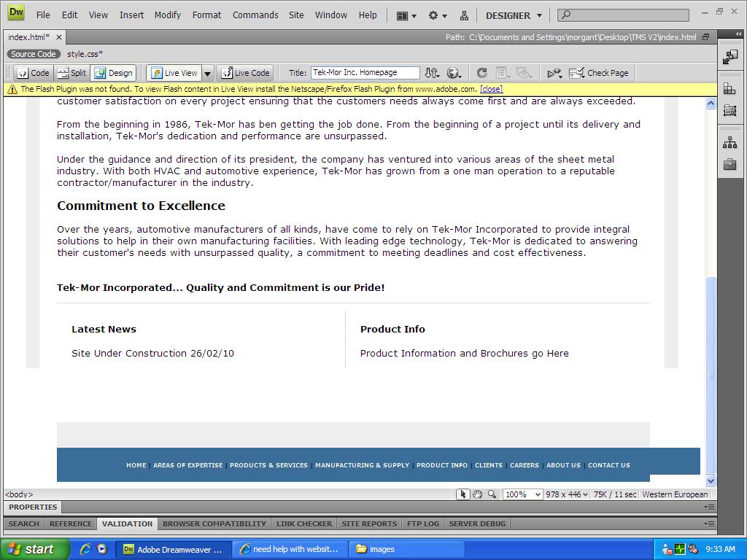The height and width of the screenshot is (560, 747).
Task: Open the Modify menu
Action: (x=168, y=15)
